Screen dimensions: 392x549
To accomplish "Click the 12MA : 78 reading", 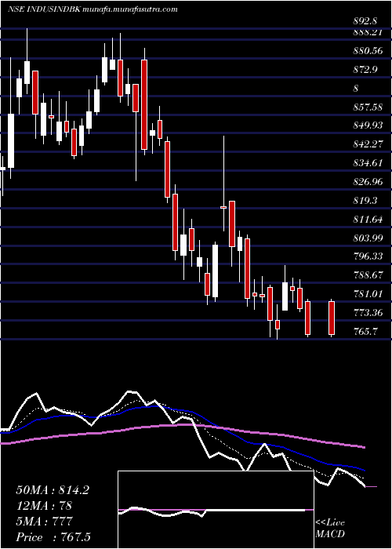I will [x=45, y=506].
